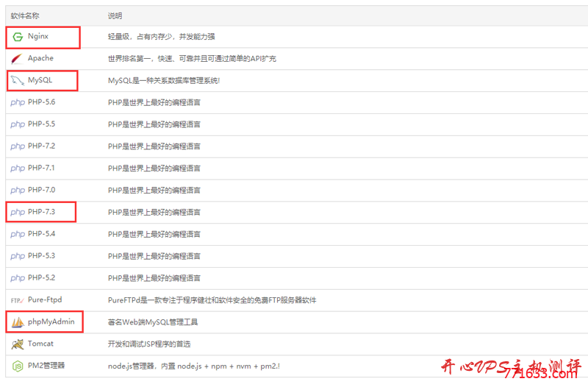Click the Pure-Ftpd description text
Screen dimensions: 588x387
pos(212,300)
